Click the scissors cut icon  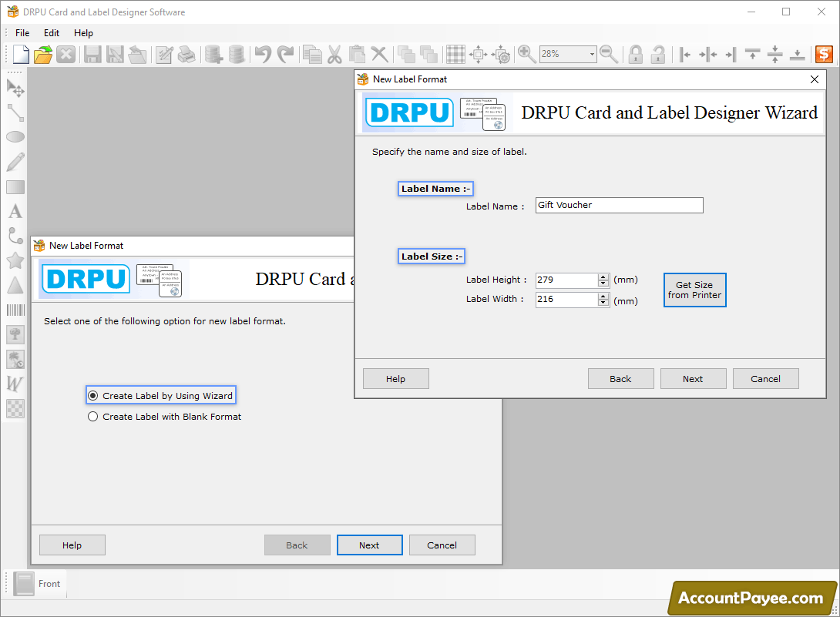[x=334, y=54]
